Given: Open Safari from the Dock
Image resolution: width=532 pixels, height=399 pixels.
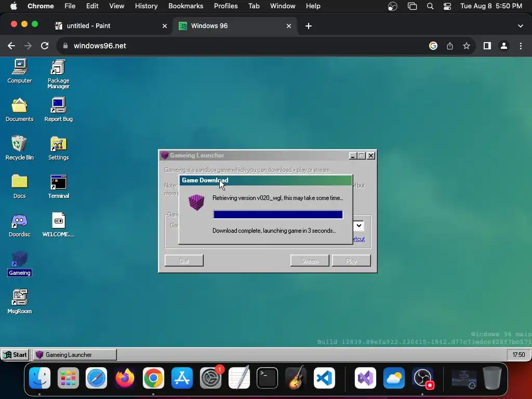Looking at the screenshot, I should click(x=96, y=378).
